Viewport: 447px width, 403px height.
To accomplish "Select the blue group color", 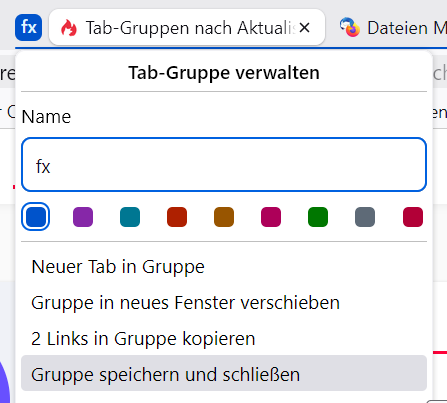I will 36,217.
